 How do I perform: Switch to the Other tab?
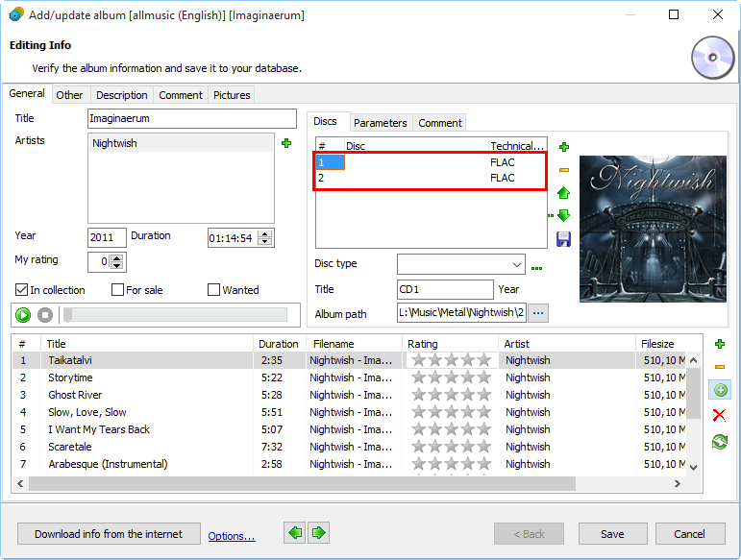point(69,95)
